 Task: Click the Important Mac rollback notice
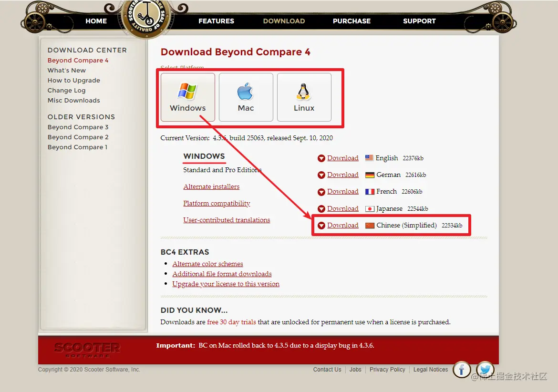[265, 345]
